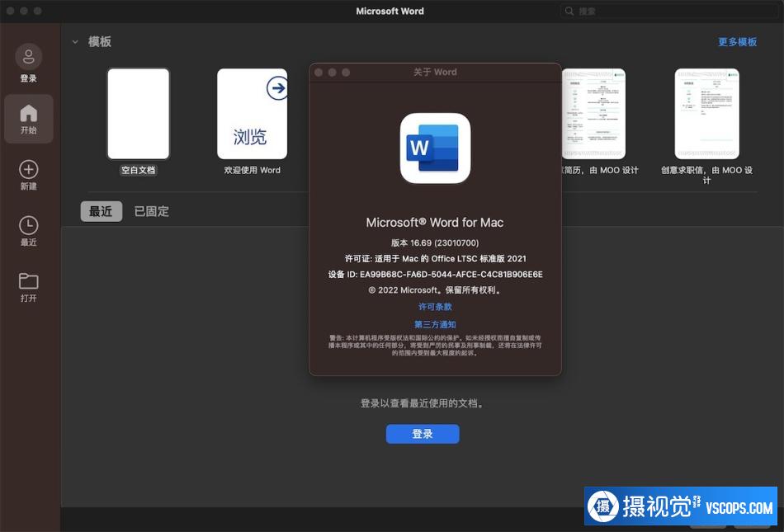Click the 许可证 Office LTSC license text
This screenshot has width=784, height=532.
[x=435, y=259]
